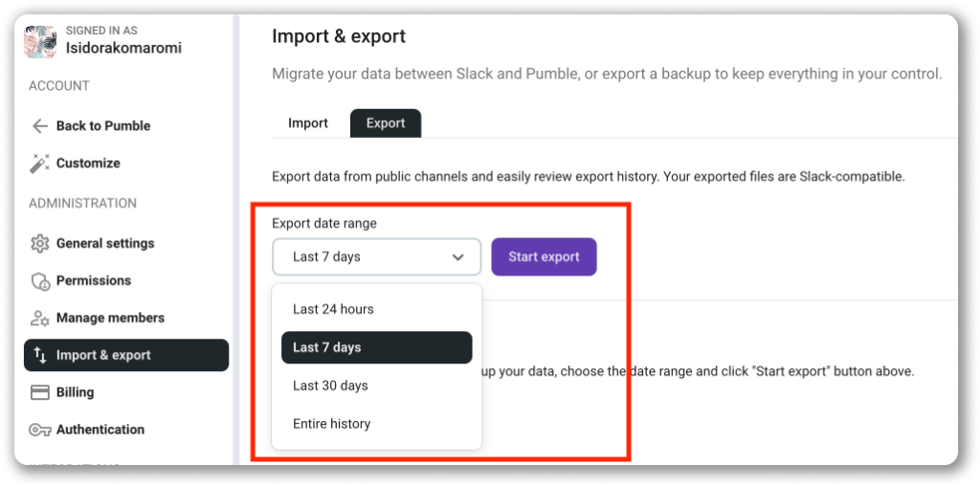
Task: Click the back arrow icon beside Back to Pumble
Action: coord(40,126)
